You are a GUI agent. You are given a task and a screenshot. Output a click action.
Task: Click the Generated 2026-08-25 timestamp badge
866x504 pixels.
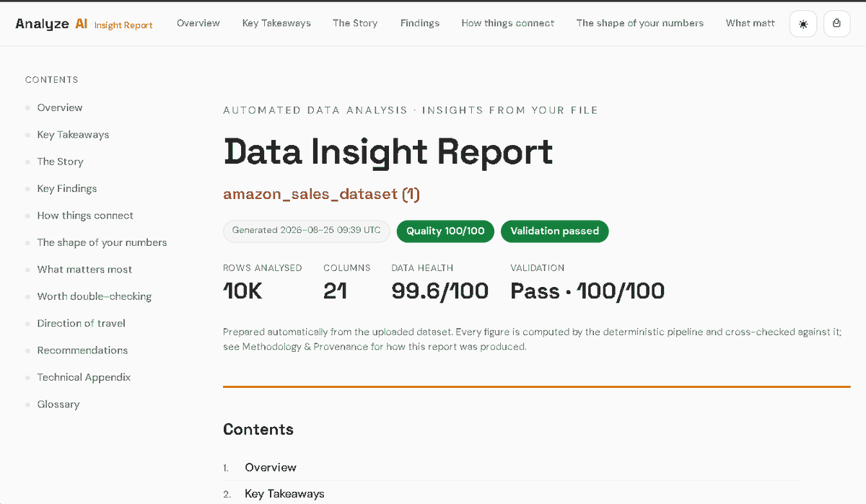306,231
